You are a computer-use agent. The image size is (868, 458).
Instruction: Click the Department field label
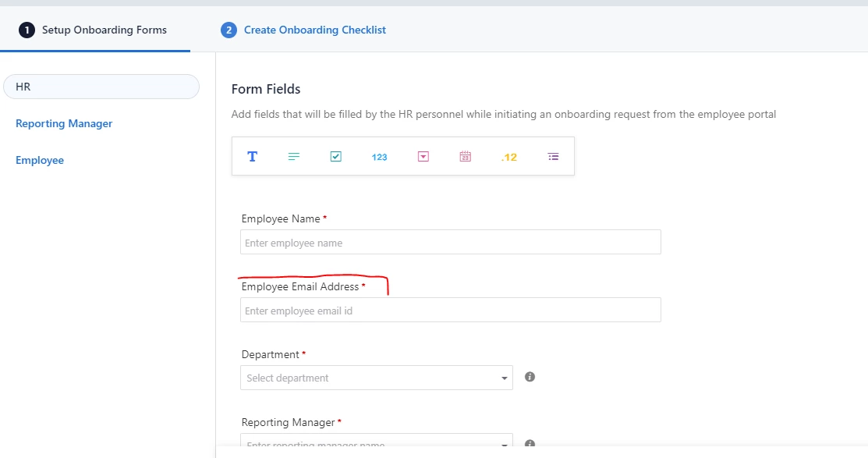tap(270, 354)
